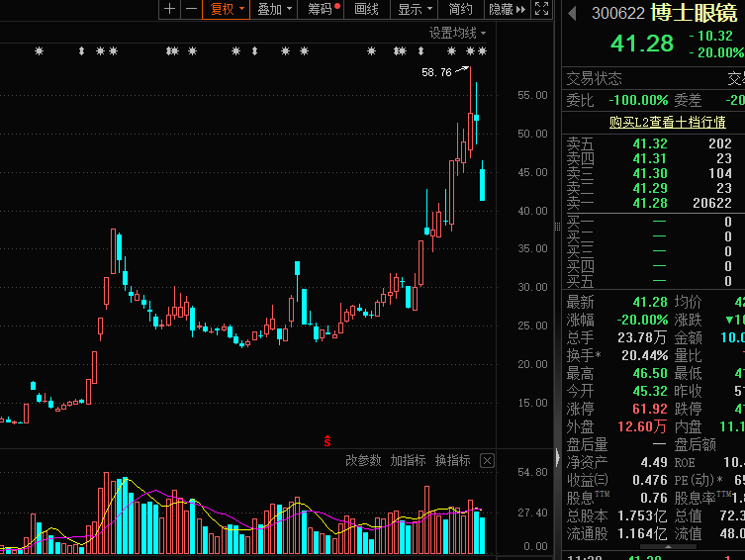Click 改参数 to edit indicator parameters
The height and width of the screenshot is (560, 745).
362,461
